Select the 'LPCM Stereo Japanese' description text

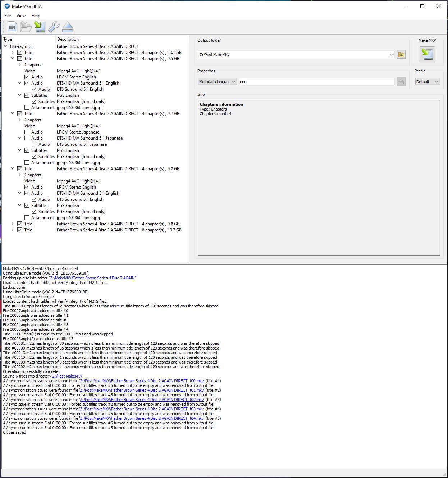click(x=78, y=132)
